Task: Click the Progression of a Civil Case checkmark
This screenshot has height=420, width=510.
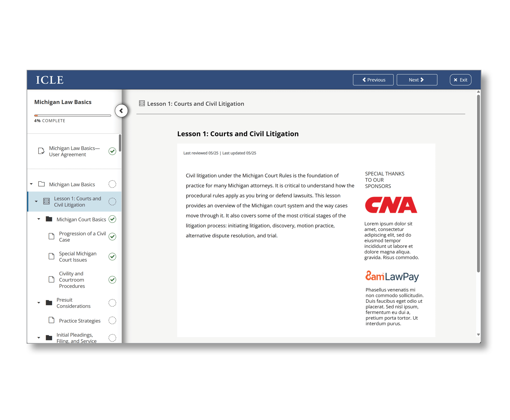Action: pos(112,236)
